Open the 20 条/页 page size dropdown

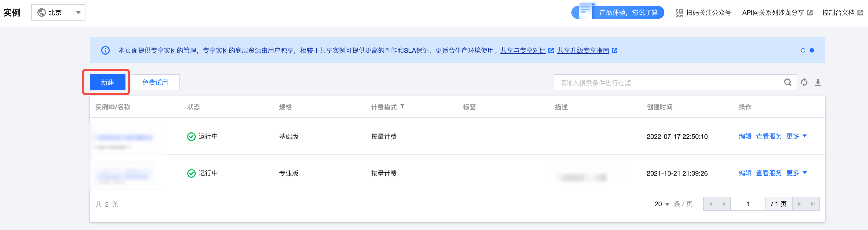662,204
